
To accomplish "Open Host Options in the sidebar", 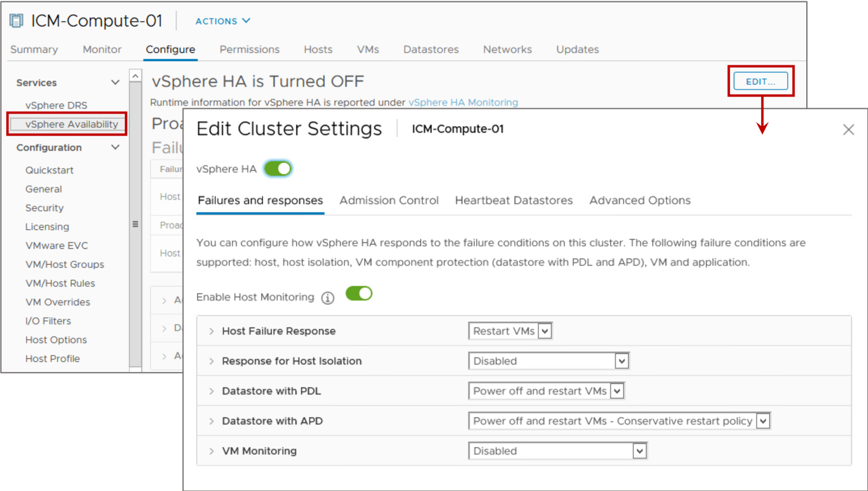I will click(56, 340).
